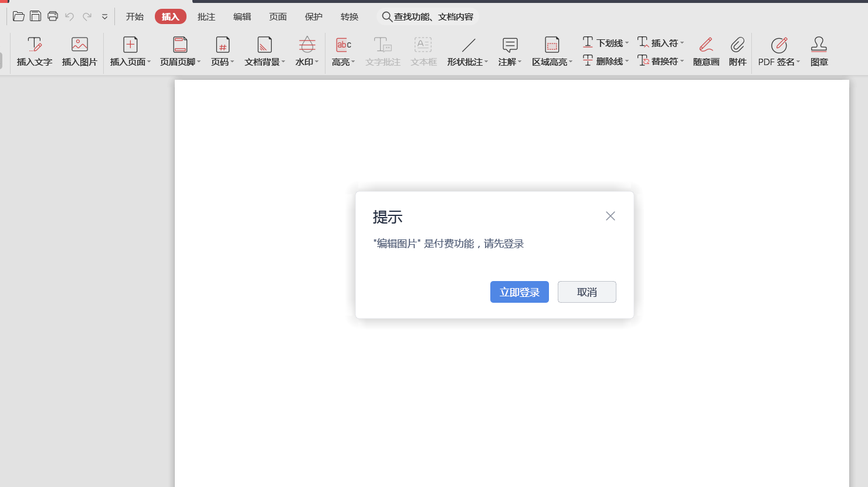Select the 删除线 tool
Image resolution: width=868 pixels, height=487 pixels.
(x=605, y=61)
